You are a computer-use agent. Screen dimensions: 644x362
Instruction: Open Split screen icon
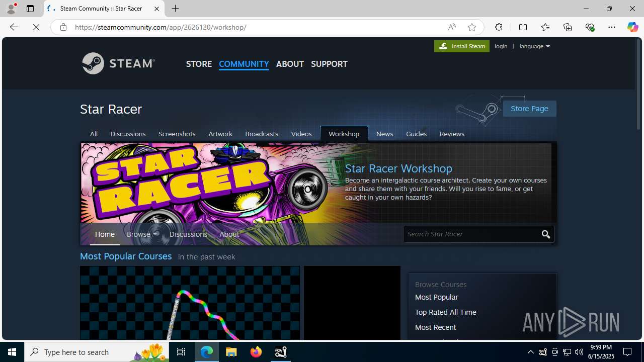(x=523, y=27)
